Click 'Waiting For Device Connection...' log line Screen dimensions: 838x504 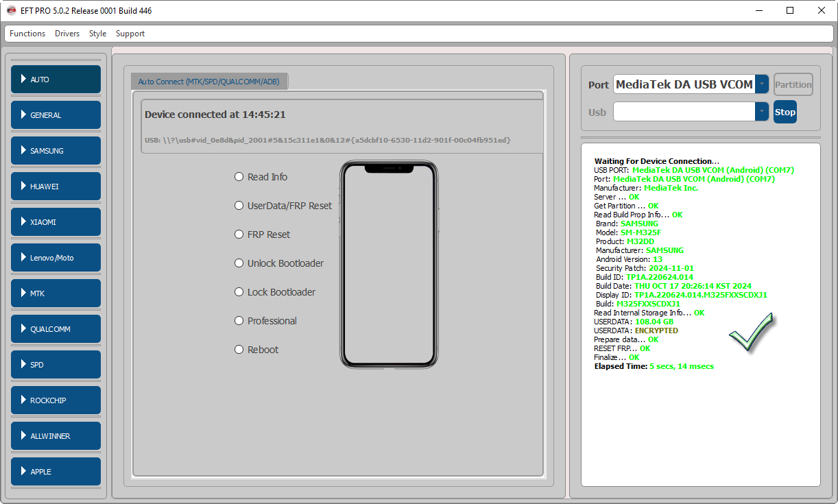point(657,161)
